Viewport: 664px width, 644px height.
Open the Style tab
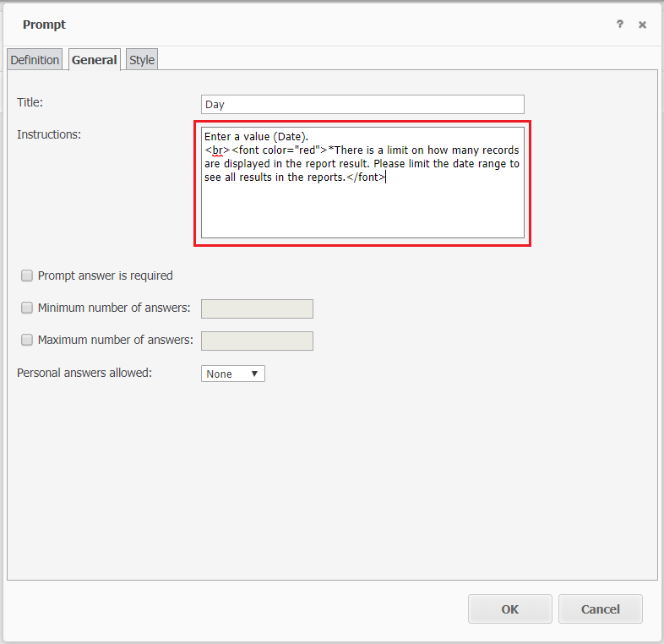tap(142, 60)
